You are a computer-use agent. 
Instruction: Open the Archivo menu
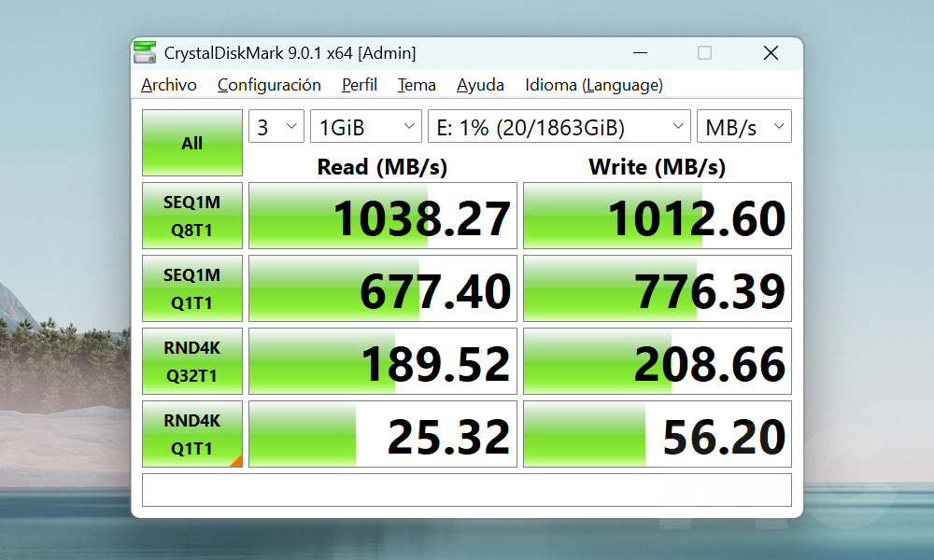[x=169, y=85]
